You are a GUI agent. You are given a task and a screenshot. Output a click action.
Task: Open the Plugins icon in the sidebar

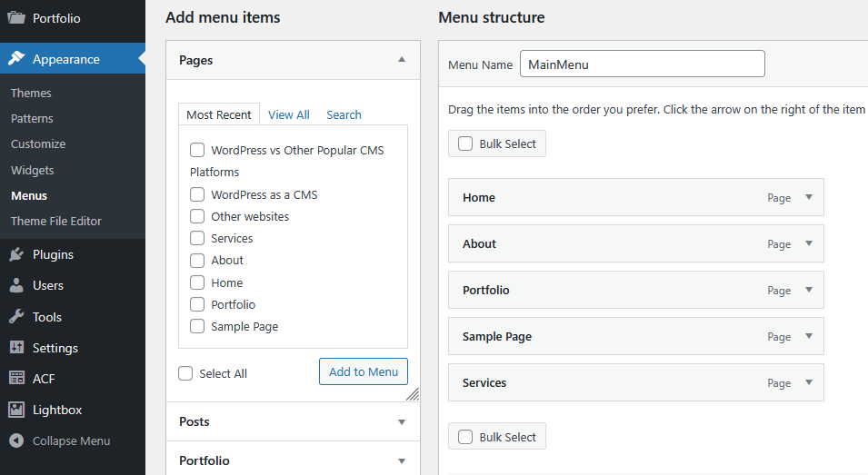(16, 254)
